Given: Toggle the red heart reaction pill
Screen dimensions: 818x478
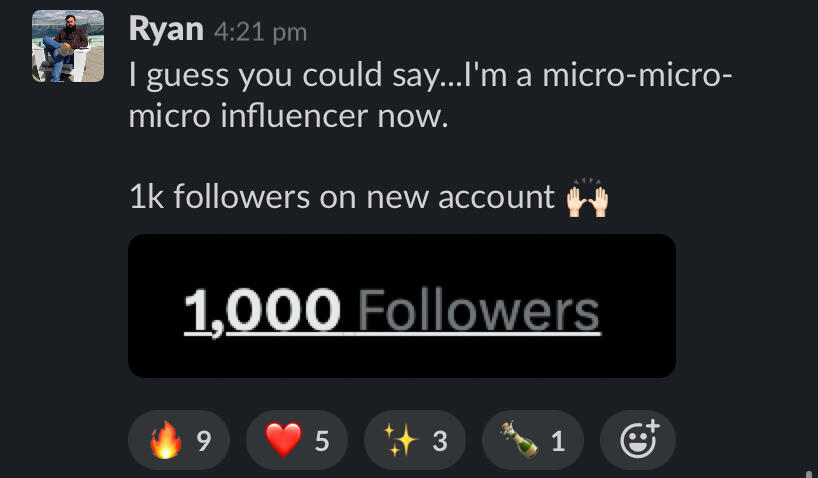Looking at the screenshot, I should click(x=296, y=440).
